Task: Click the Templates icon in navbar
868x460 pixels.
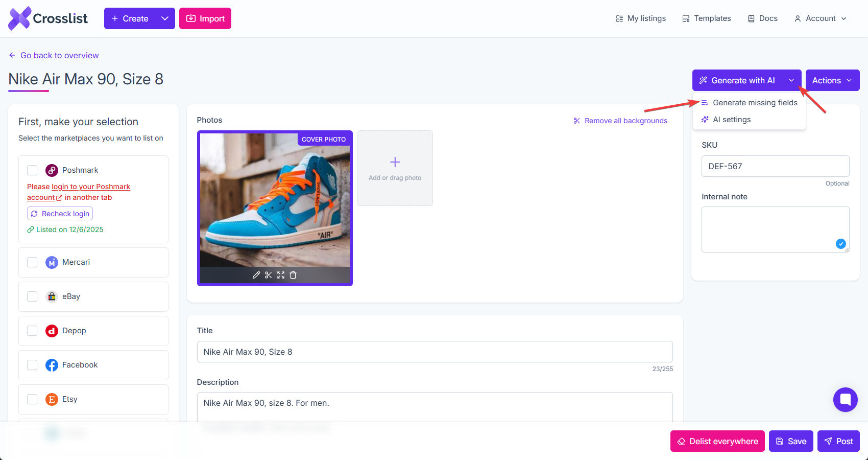Action: [x=686, y=18]
